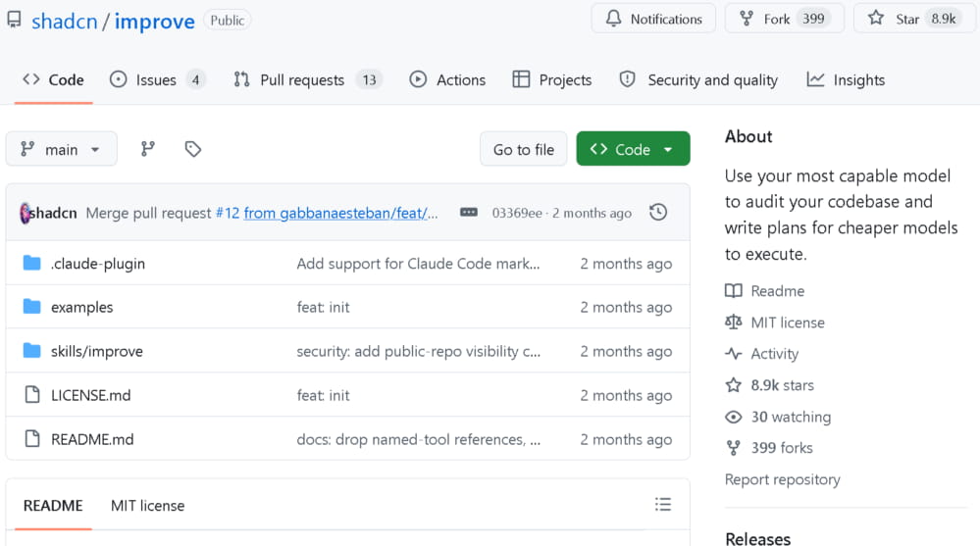Open shadcn's avatar in the commit row
This screenshot has width=980, height=546.
tap(25, 213)
